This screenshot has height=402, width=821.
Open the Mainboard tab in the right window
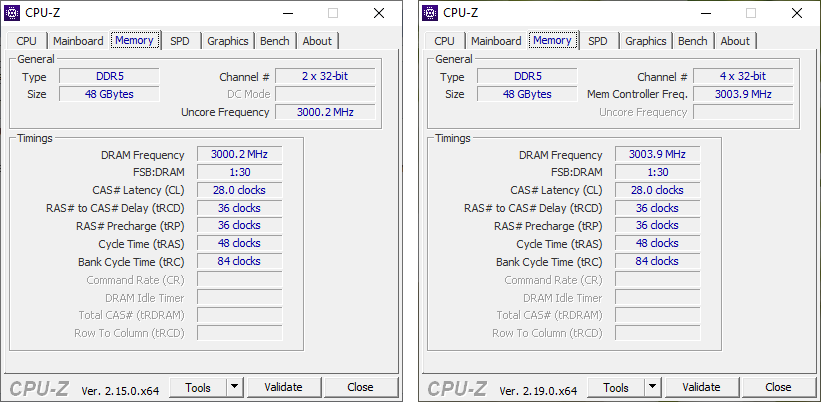496,41
